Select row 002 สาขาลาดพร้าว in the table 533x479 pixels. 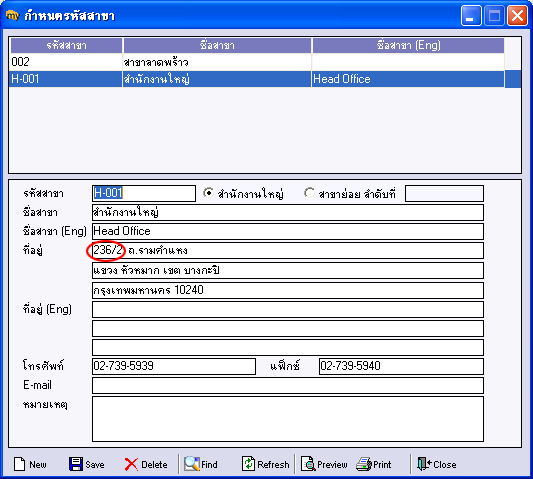point(257,62)
